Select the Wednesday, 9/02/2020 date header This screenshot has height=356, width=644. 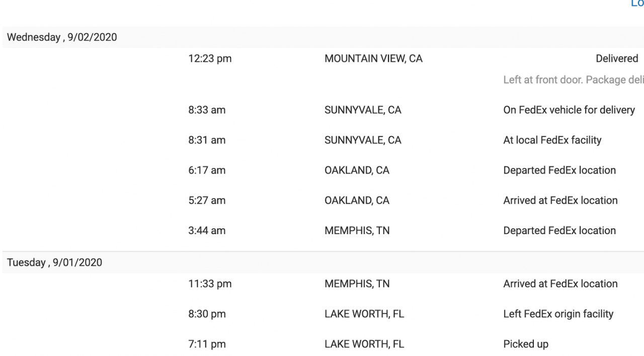(x=62, y=37)
